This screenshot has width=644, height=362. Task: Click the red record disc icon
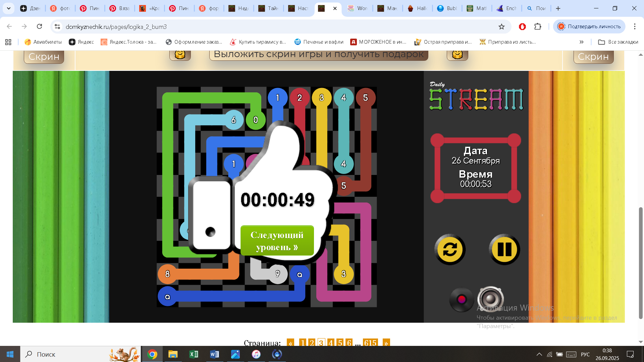tap(462, 299)
